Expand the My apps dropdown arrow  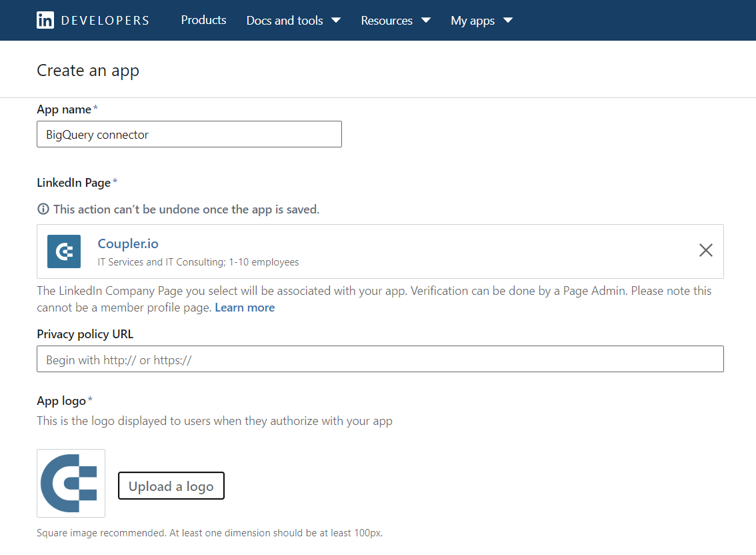pyautogui.click(x=508, y=20)
